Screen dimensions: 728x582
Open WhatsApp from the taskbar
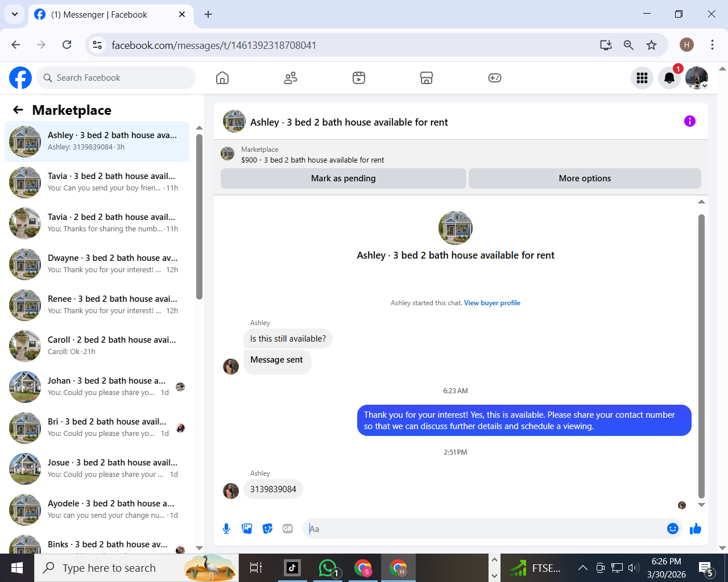(x=328, y=568)
